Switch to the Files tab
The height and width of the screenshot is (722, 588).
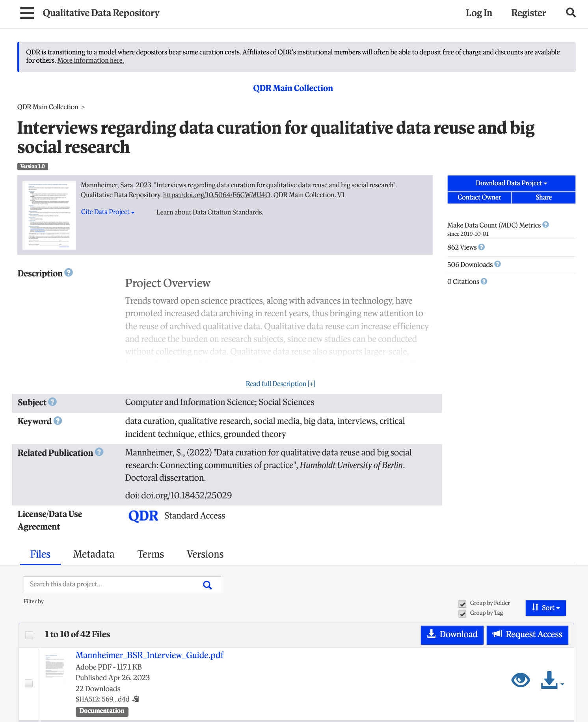[x=40, y=554]
